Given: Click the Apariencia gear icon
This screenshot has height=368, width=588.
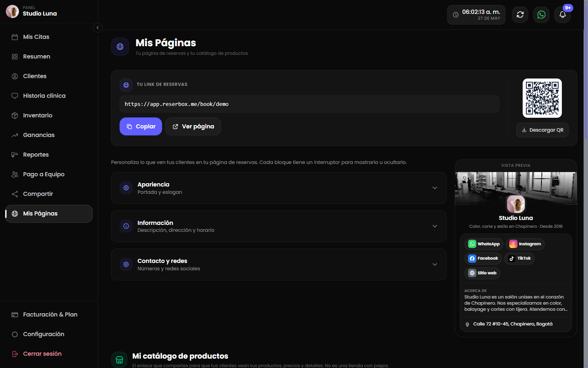Looking at the screenshot, I should point(126,188).
